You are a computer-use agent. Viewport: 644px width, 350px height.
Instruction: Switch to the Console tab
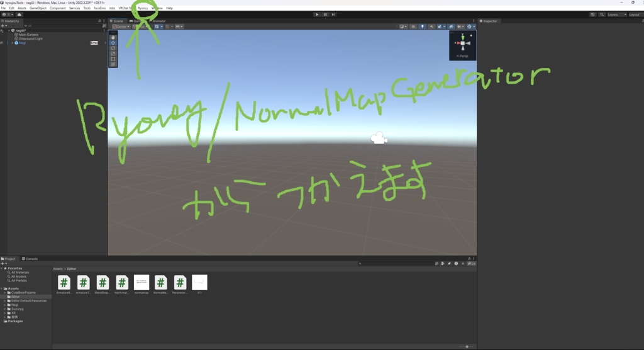point(30,259)
